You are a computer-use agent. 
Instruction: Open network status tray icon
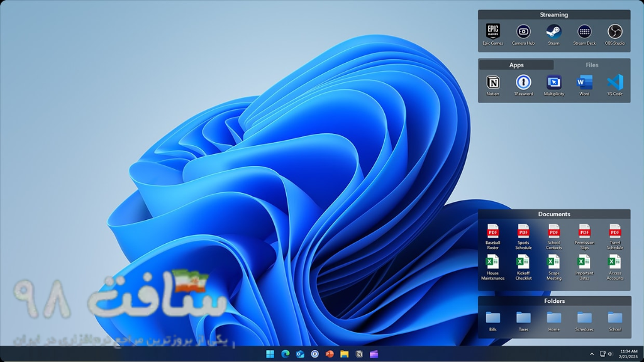tap(602, 354)
